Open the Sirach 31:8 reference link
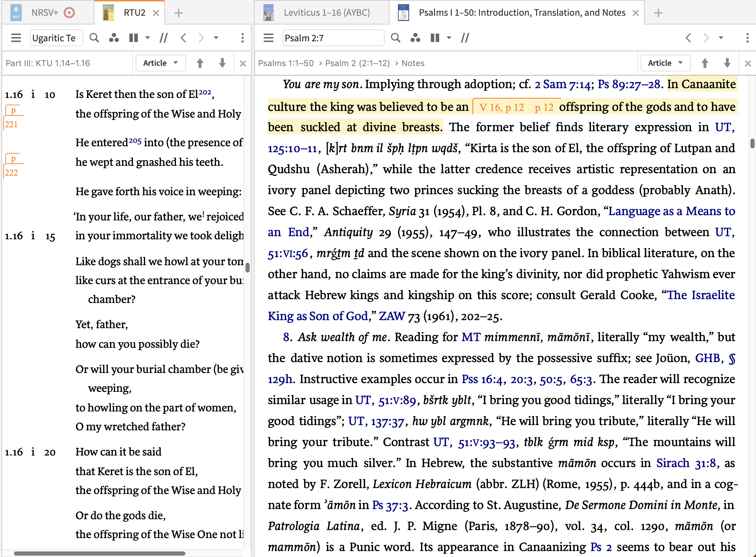This screenshot has height=557, width=756. pos(686,463)
